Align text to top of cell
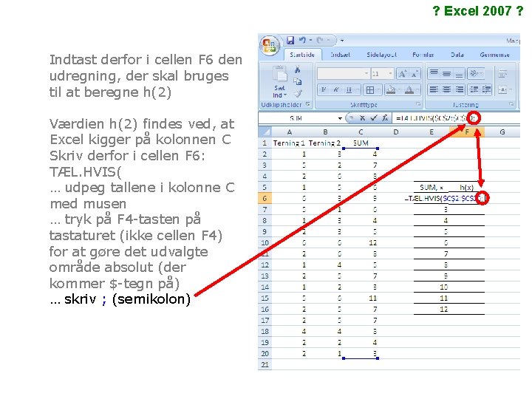 pyautogui.click(x=433, y=73)
